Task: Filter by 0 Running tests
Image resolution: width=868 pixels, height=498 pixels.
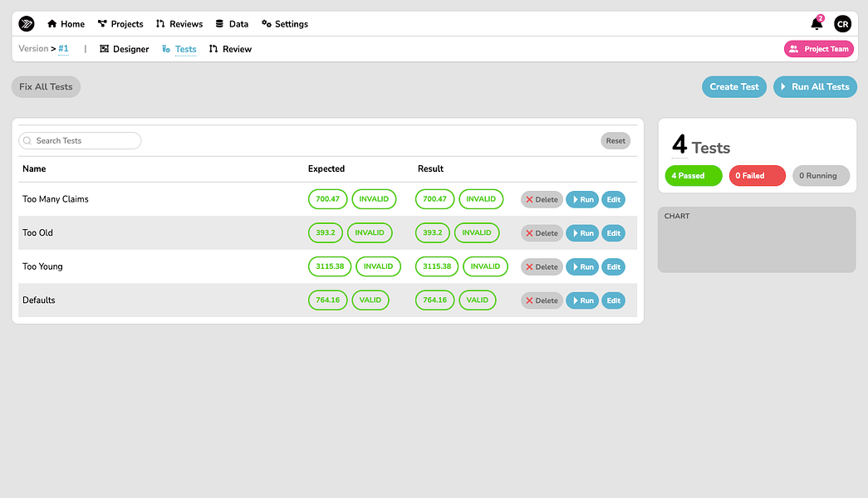Action: 821,175
